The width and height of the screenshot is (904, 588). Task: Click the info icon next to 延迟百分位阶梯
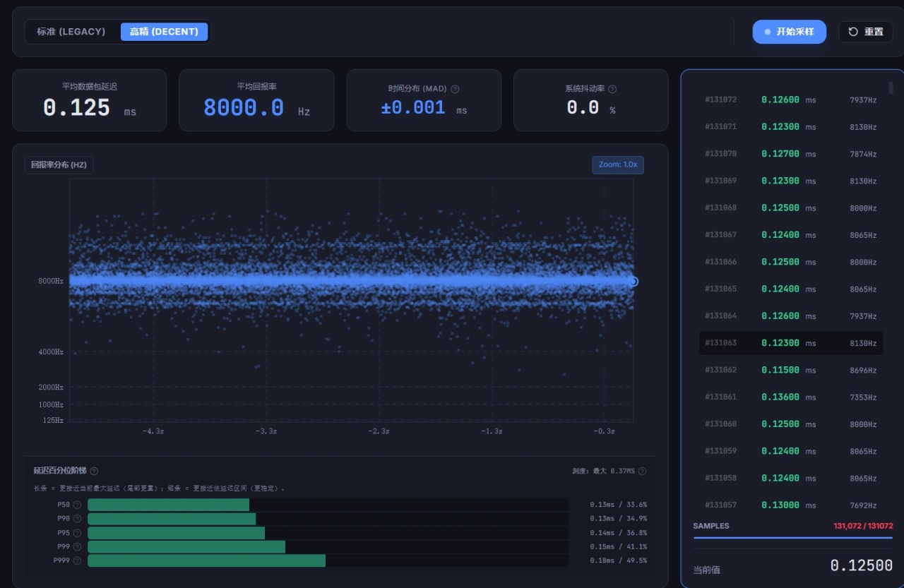94,471
